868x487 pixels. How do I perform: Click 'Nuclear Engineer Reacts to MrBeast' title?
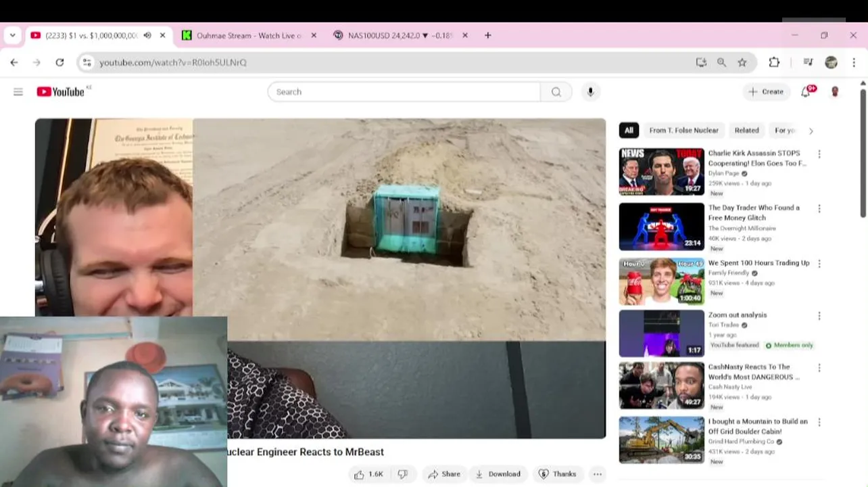coord(306,452)
